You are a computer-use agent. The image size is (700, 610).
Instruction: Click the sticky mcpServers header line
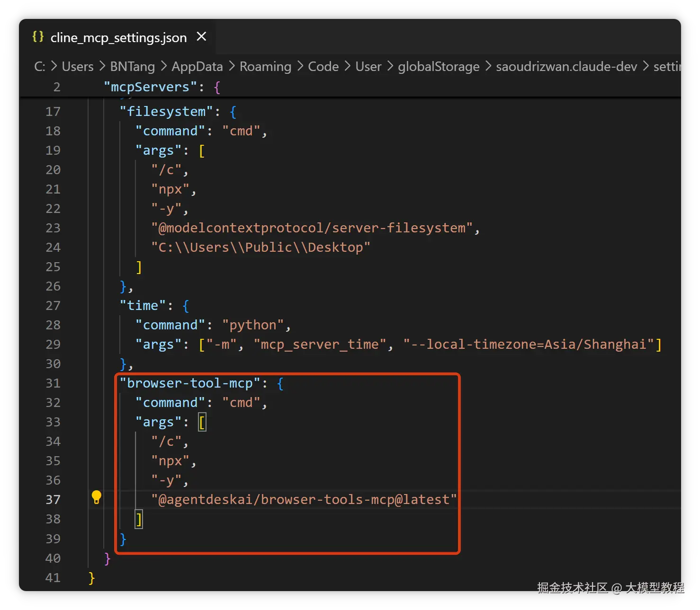[350, 87]
